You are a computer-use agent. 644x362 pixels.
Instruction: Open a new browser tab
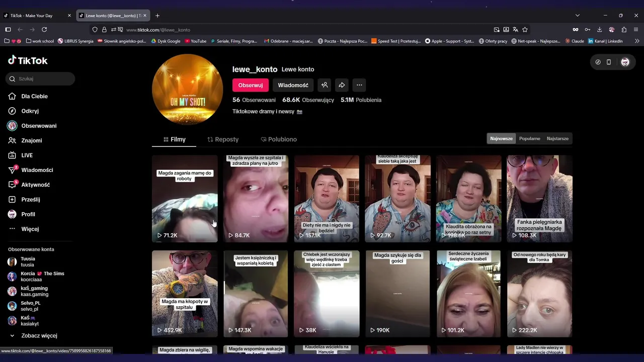(x=157, y=16)
